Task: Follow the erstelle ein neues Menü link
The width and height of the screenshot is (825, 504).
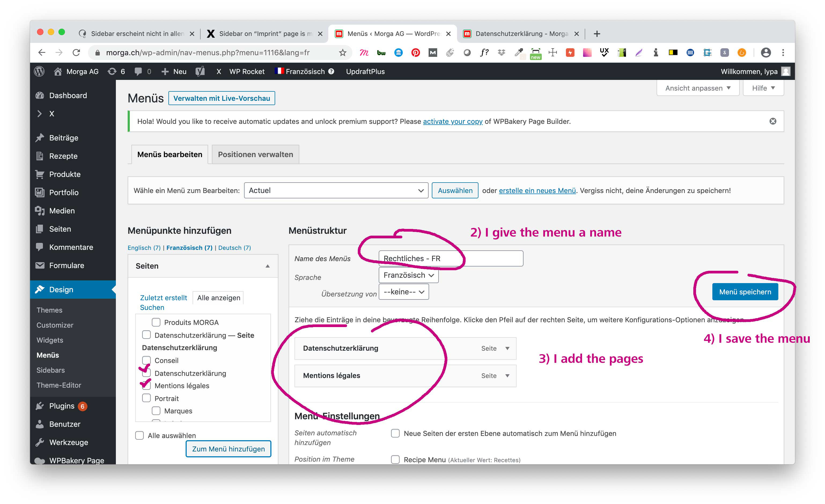Action: pos(537,190)
